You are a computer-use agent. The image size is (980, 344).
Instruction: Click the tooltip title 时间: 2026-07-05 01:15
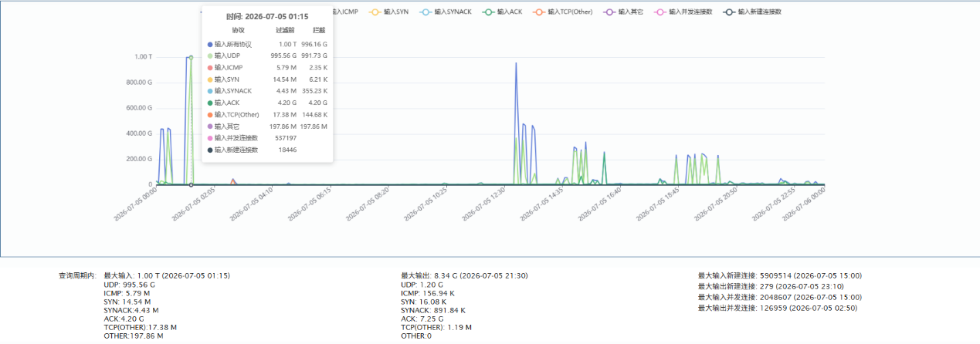[x=267, y=16]
